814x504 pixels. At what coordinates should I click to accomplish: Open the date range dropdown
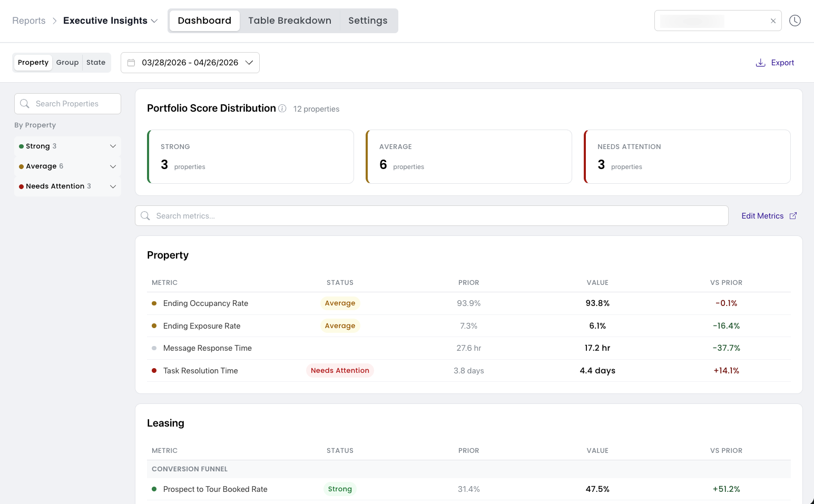click(190, 63)
